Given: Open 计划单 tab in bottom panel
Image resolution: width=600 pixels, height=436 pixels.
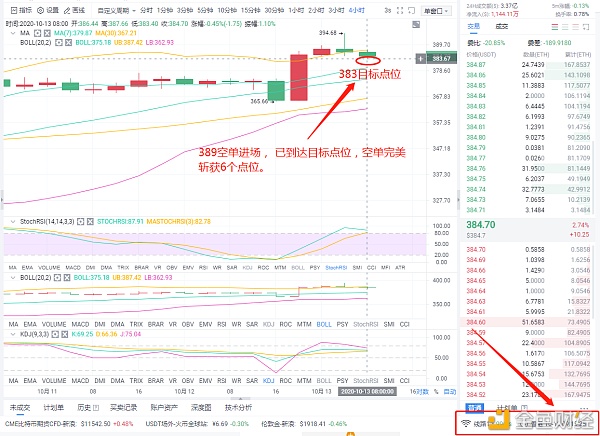Looking at the screenshot, I should tap(54, 408).
